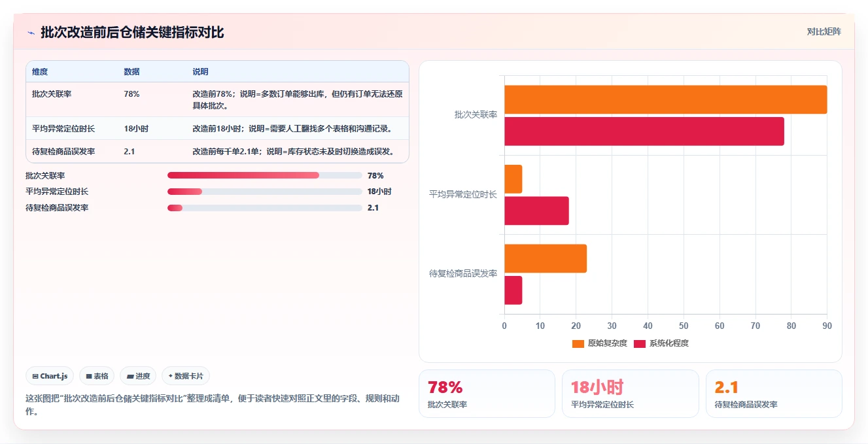Click orange bar for 待复检商品误发率 in chart

(546, 258)
